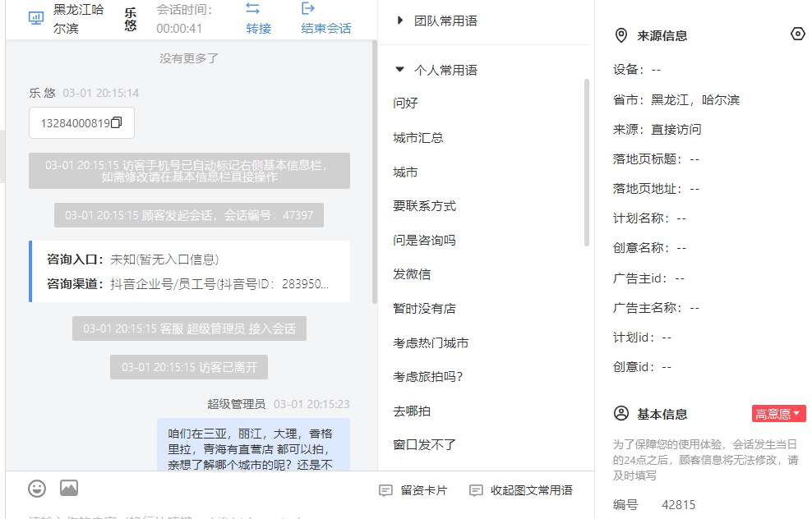Select the 去哪拍 quick phrase
The width and height of the screenshot is (812, 519).
412,411
